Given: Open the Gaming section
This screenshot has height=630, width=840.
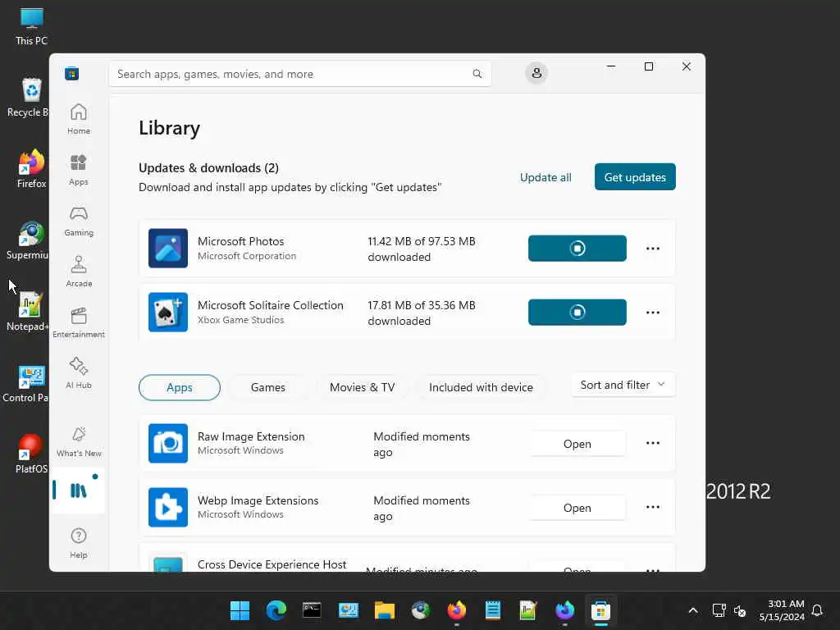Looking at the screenshot, I should pyautogui.click(x=79, y=221).
